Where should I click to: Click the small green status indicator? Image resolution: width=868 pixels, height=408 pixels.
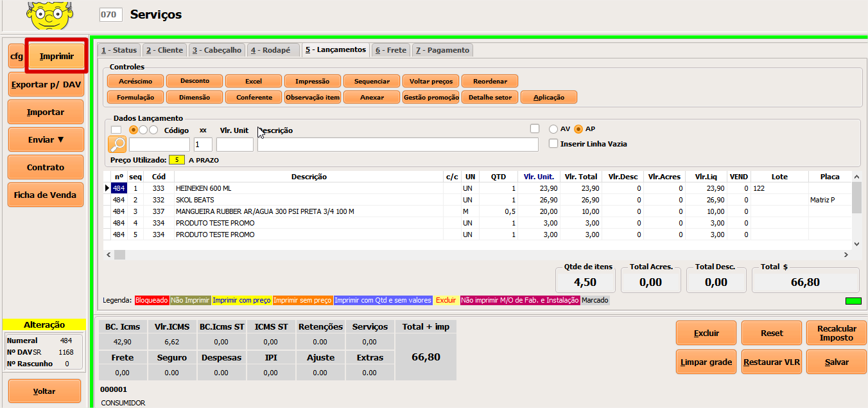pyautogui.click(x=853, y=301)
